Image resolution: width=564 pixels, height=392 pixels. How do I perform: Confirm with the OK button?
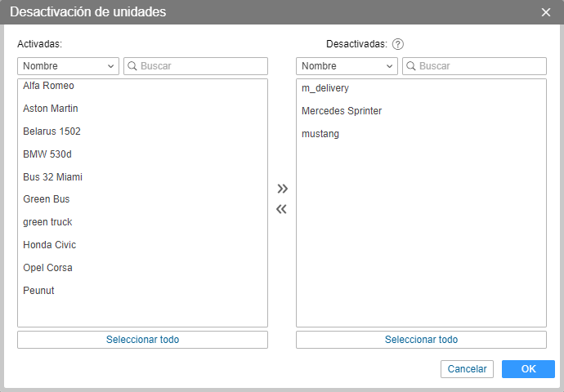pyautogui.click(x=528, y=369)
